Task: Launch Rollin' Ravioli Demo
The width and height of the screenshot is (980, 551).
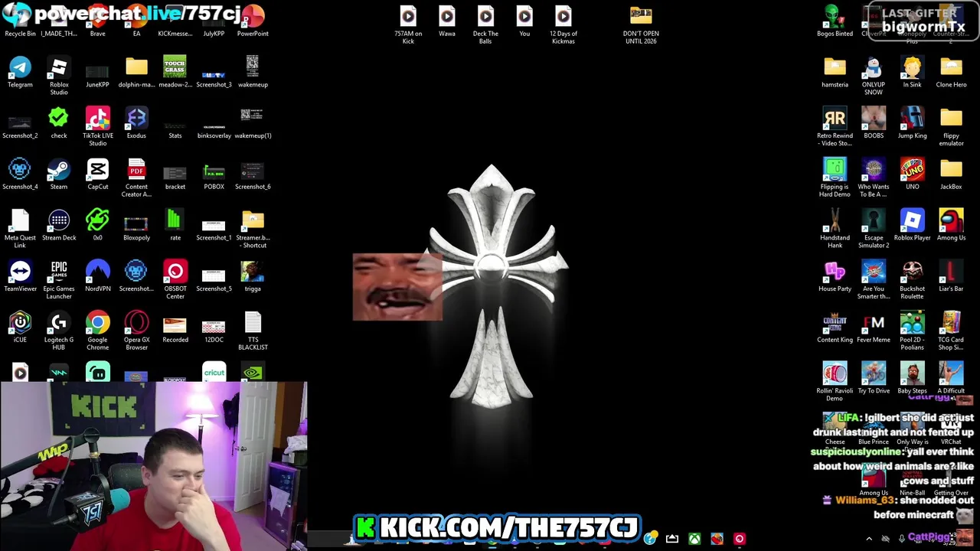Action: (835, 382)
